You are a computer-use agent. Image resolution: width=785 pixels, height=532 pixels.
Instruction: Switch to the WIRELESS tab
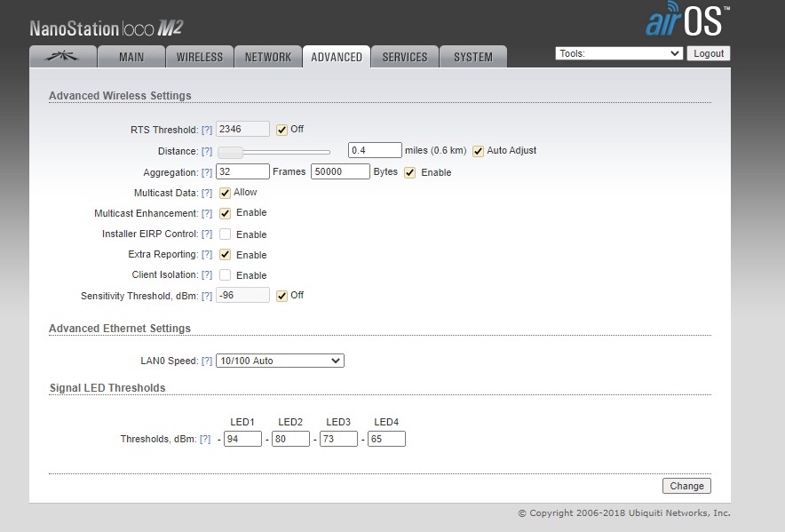pos(199,57)
